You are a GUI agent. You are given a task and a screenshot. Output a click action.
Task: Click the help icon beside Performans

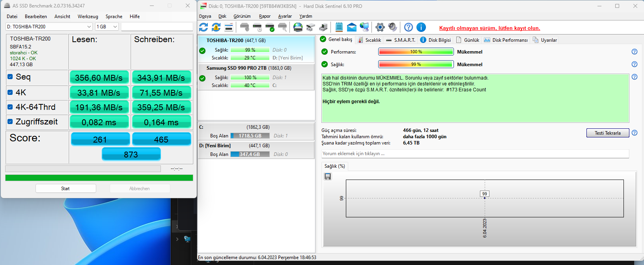coord(635,52)
